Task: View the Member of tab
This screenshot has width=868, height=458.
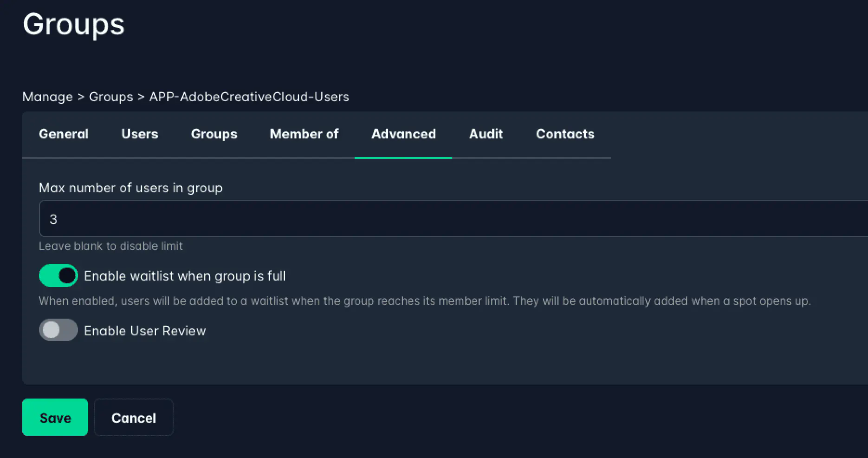Action: click(304, 134)
